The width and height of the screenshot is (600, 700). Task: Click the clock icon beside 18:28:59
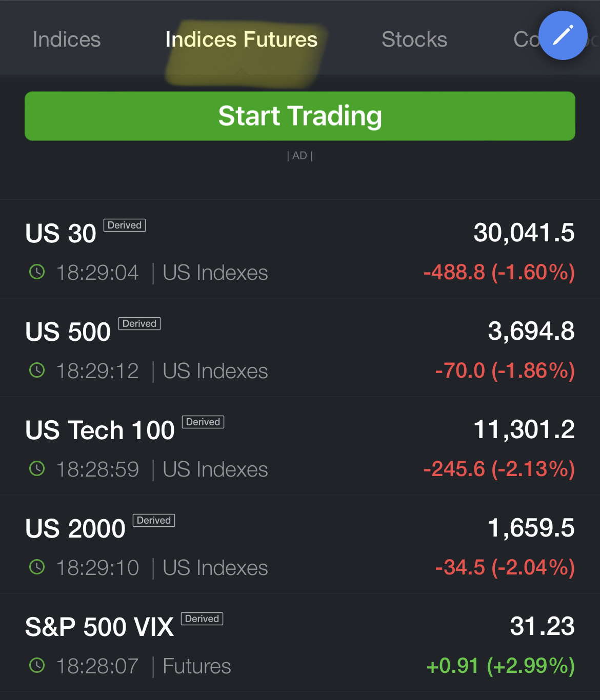[x=37, y=468]
